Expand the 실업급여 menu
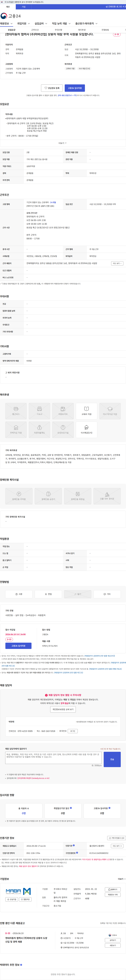Image resolution: width=126 pixels, height=980 pixels. coord(41,24)
